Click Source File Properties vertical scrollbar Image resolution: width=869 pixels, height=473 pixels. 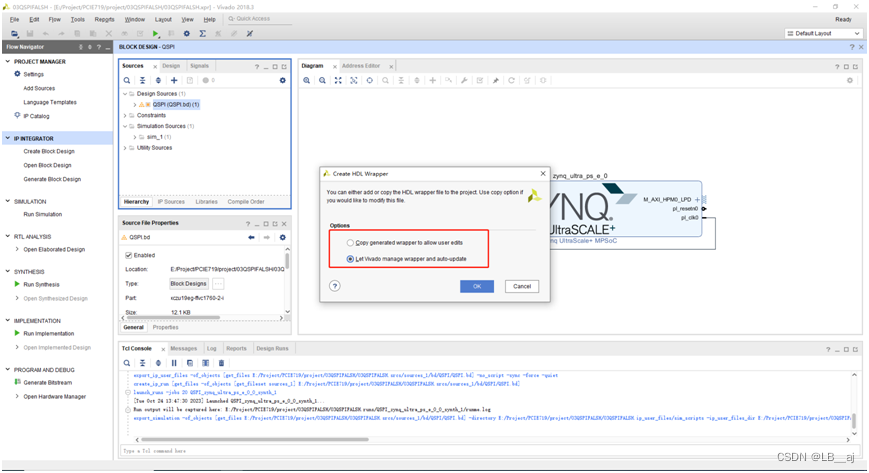click(x=287, y=261)
